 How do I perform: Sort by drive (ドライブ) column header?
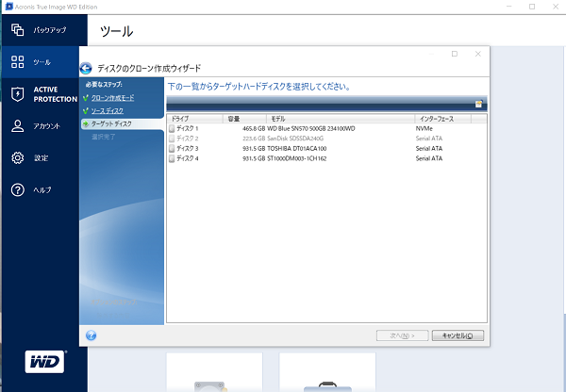194,119
